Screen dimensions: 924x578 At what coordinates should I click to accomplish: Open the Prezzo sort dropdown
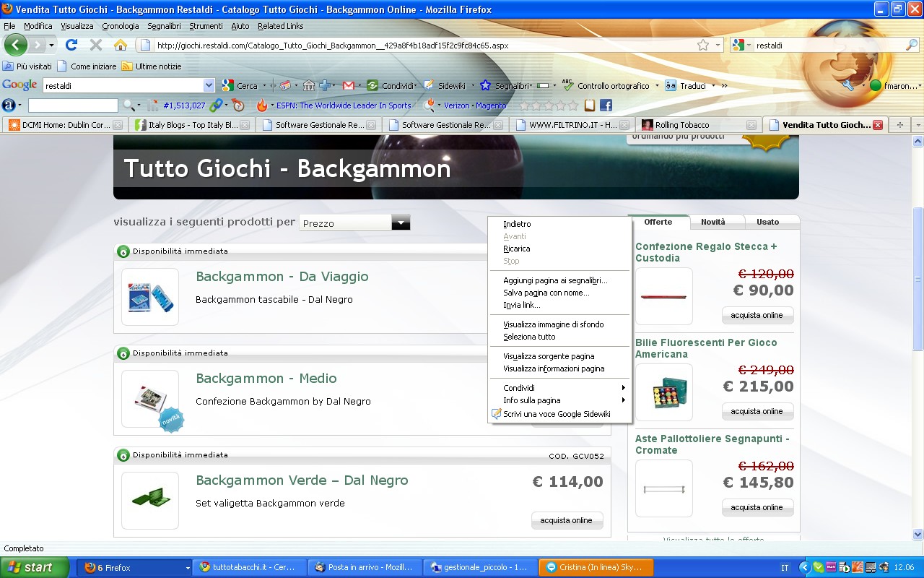[401, 223]
